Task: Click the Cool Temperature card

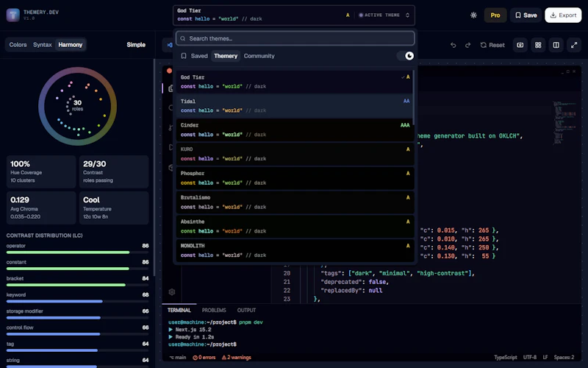Action: coord(114,208)
